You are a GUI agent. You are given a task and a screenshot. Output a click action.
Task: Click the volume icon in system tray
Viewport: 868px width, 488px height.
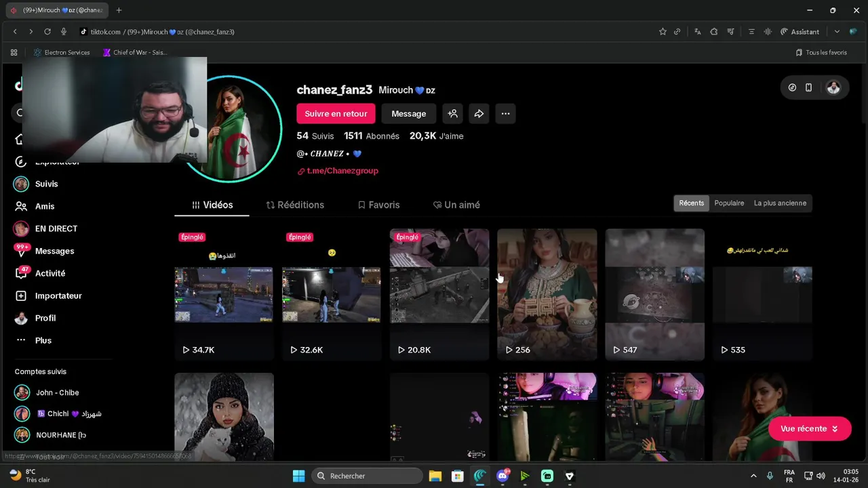(x=821, y=476)
